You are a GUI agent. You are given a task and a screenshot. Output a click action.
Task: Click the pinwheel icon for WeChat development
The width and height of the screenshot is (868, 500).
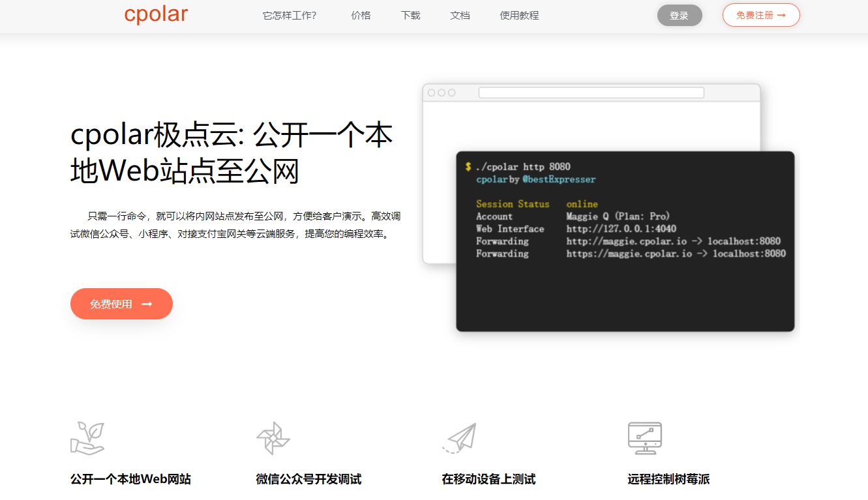[273, 438]
